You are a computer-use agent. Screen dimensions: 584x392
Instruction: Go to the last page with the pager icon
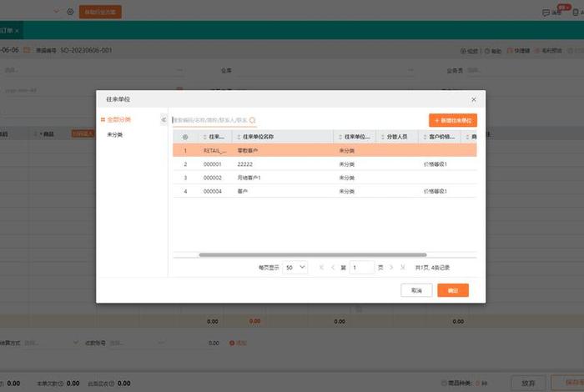[403, 267]
